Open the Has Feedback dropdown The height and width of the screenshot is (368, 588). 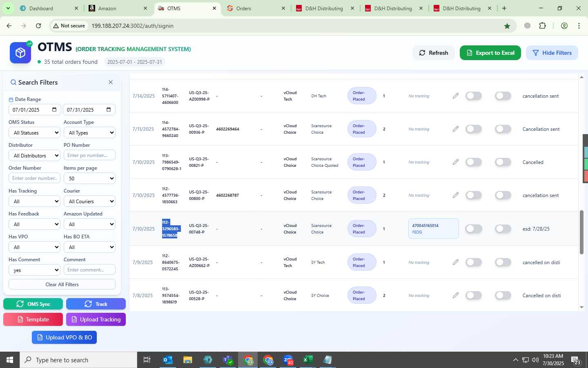click(x=35, y=224)
